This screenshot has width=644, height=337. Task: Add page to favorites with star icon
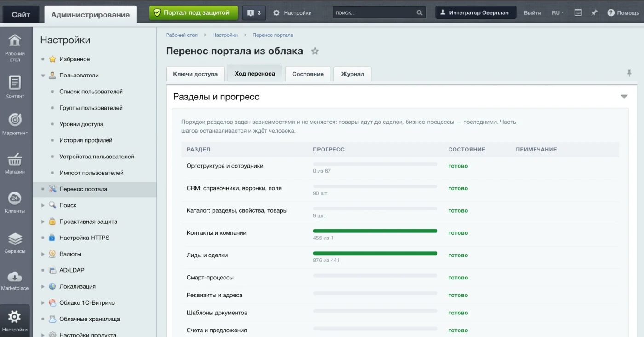(x=315, y=51)
